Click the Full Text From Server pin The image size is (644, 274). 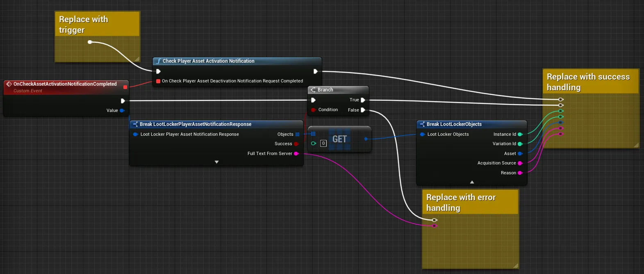pos(296,154)
